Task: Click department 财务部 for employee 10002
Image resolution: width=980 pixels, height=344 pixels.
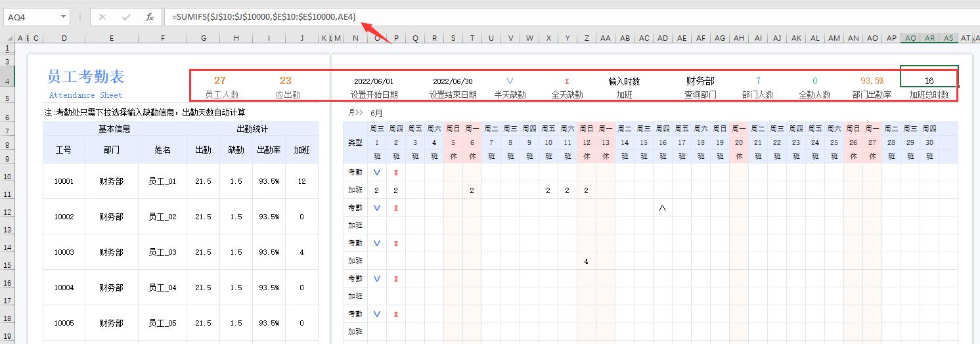Action: click(x=112, y=217)
